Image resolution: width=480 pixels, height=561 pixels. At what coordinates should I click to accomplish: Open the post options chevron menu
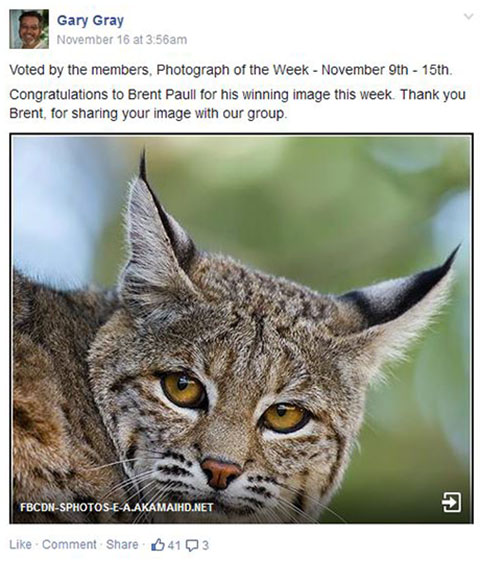[468, 17]
